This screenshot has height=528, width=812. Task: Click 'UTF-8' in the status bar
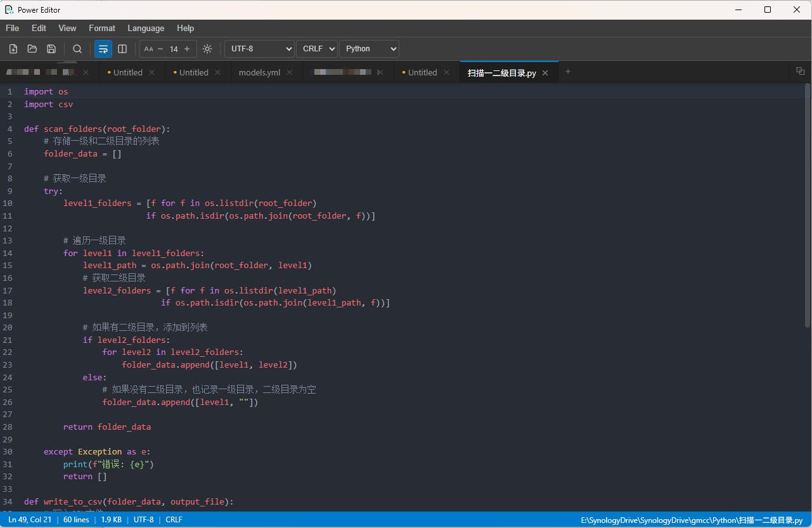coord(144,520)
